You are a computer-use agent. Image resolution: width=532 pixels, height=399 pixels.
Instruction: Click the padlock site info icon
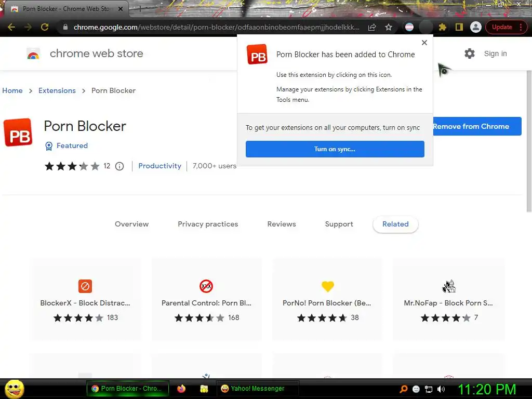click(65, 27)
